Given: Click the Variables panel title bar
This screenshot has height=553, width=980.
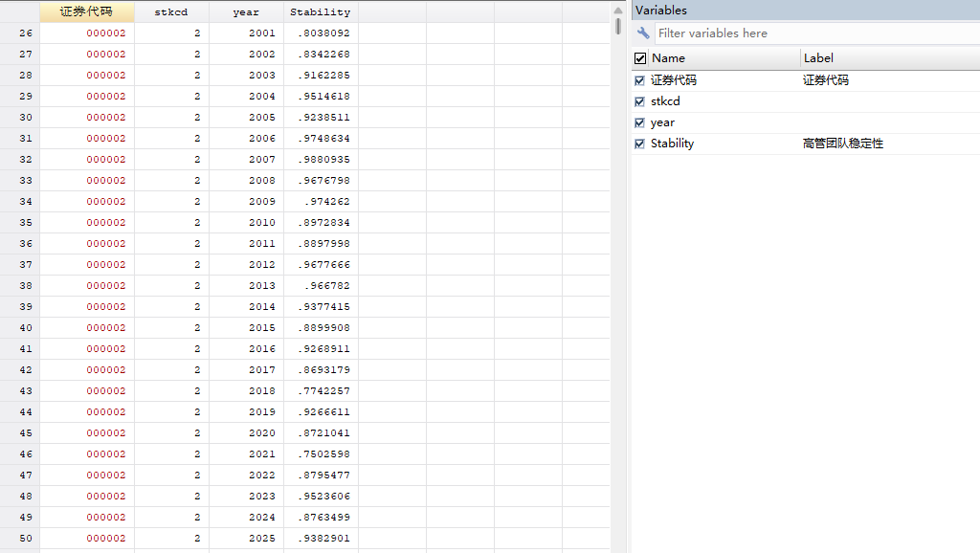Looking at the screenshot, I should 806,10.
